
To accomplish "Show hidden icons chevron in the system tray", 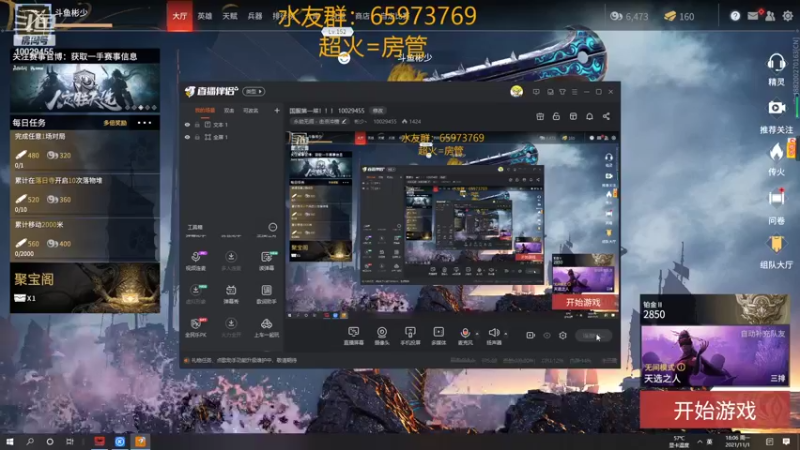I will click(x=699, y=441).
